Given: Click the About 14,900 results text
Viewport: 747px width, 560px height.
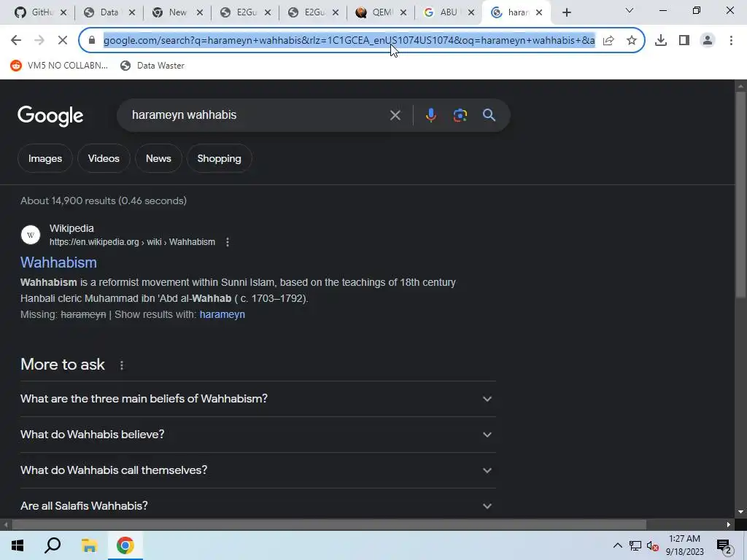Looking at the screenshot, I should [104, 201].
